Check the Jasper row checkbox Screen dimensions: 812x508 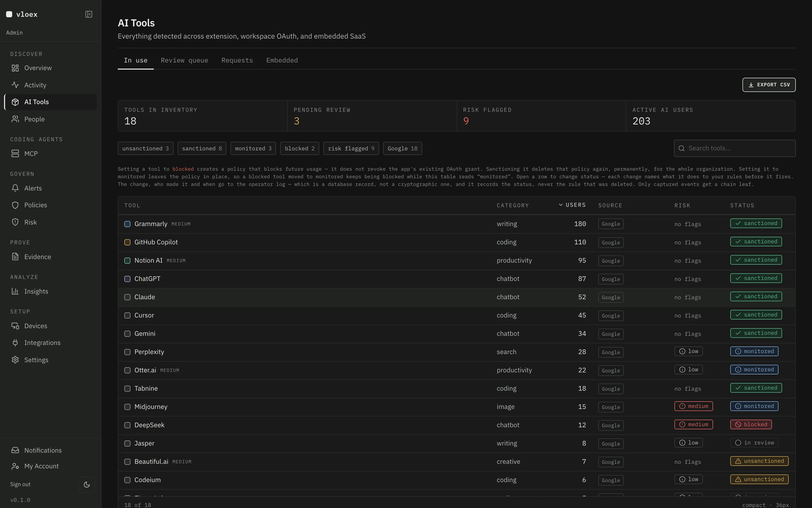[x=127, y=443]
